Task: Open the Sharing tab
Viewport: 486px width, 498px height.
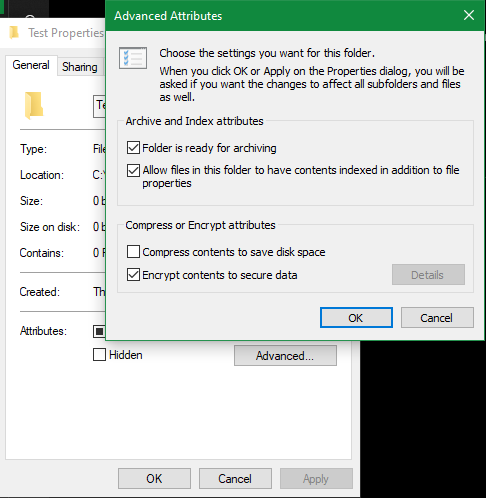Action: 80,67
